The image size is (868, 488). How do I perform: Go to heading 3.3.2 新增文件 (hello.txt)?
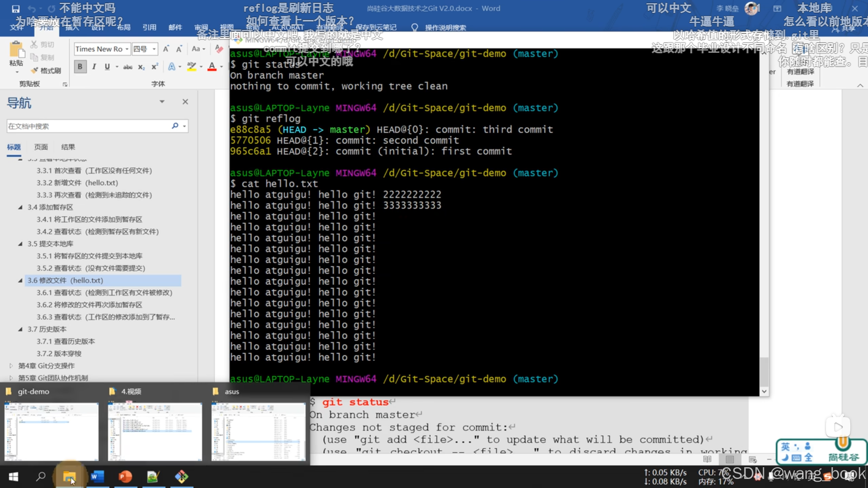click(77, 183)
